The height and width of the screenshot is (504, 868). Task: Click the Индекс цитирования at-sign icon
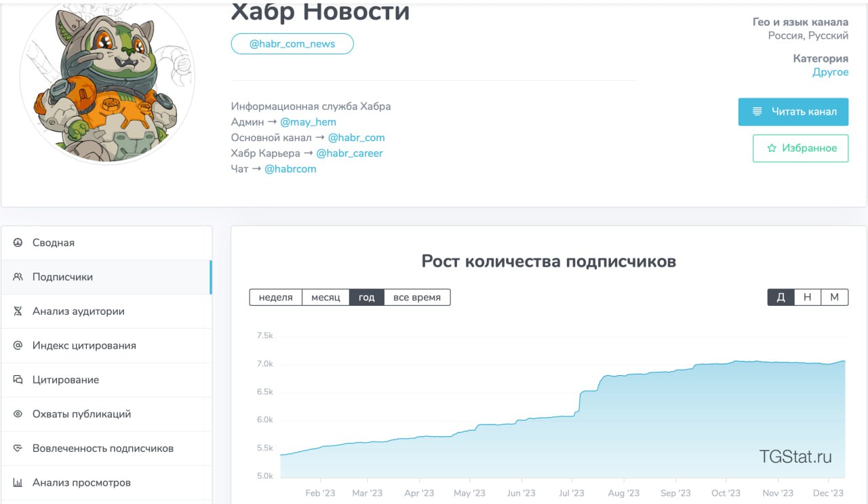(x=18, y=345)
